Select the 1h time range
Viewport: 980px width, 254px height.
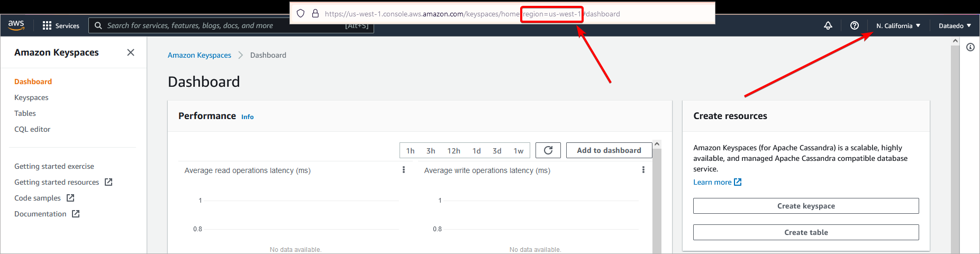(410, 151)
